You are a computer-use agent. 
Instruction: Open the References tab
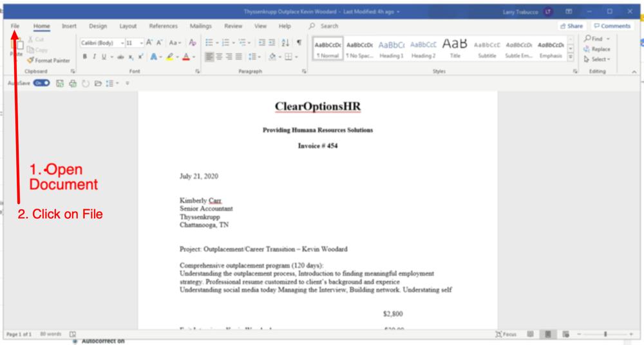tap(163, 26)
